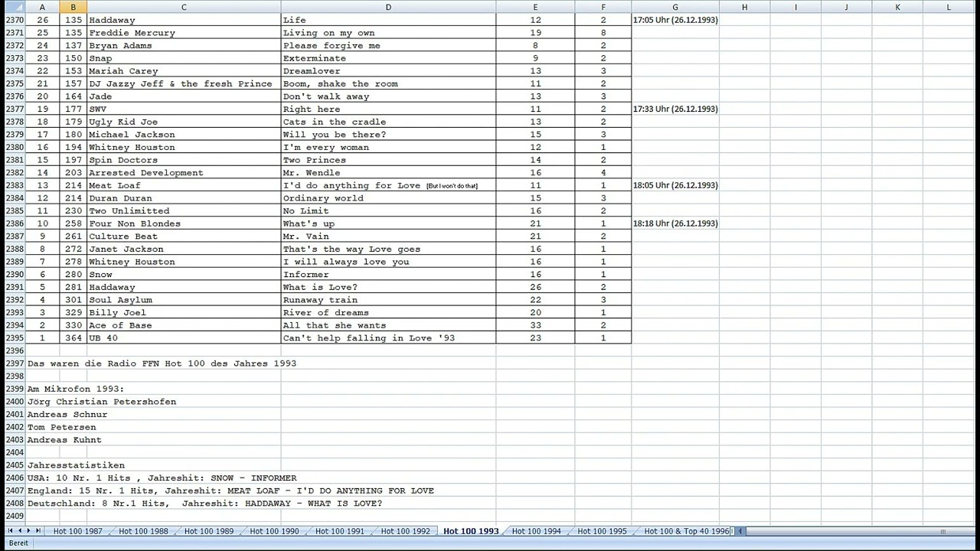This screenshot has width=980, height=551.
Task: Select column C header
Action: (x=184, y=7)
